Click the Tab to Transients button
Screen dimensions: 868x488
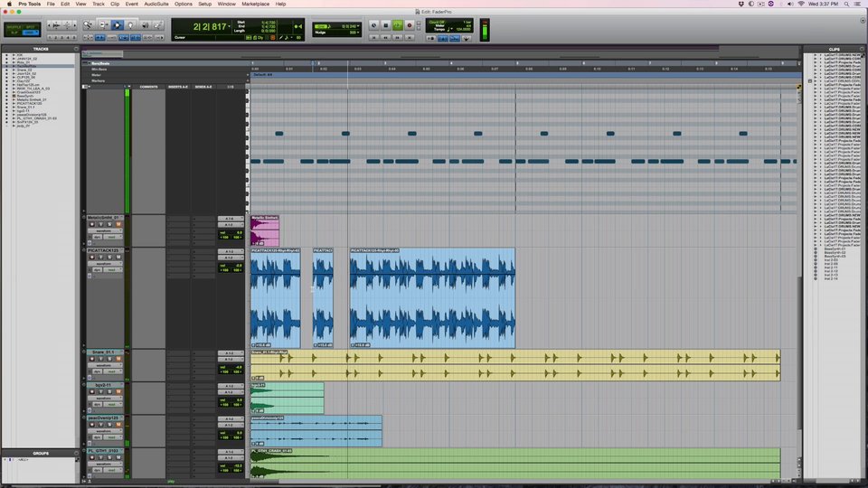tap(99, 37)
